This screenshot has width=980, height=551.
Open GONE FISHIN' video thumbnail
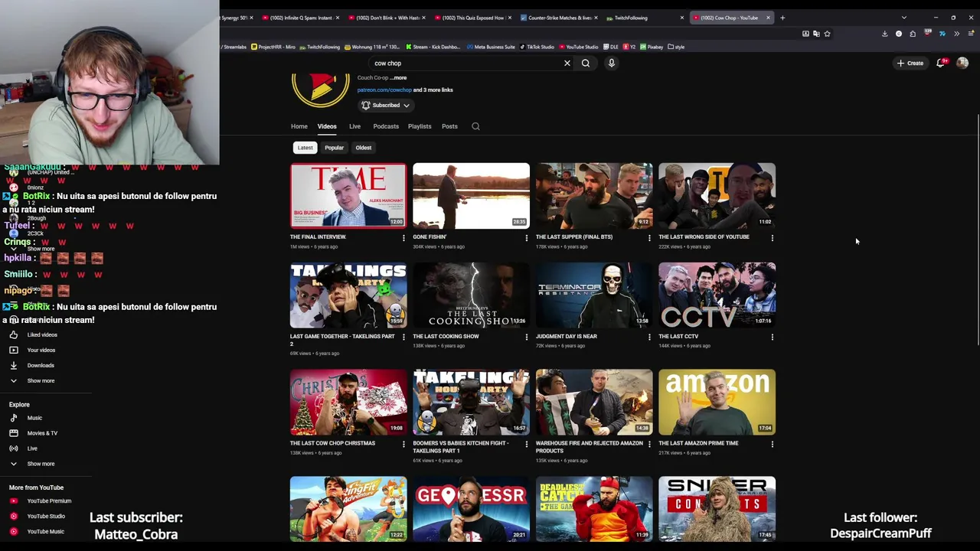(x=471, y=196)
